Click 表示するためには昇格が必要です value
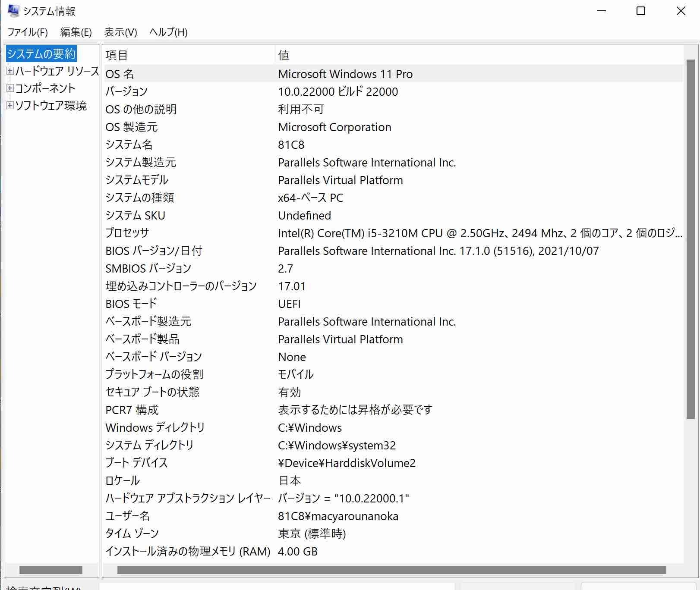The width and height of the screenshot is (700, 590). click(x=355, y=410)
